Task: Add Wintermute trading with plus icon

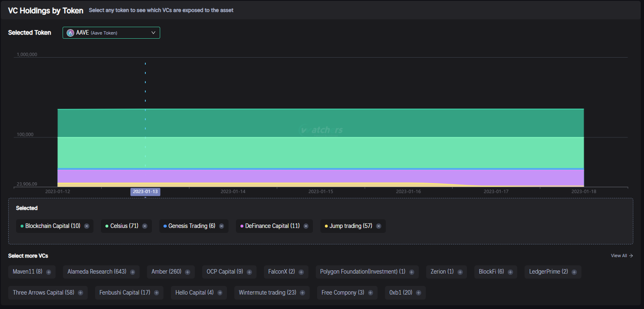Action: [302, 293]
